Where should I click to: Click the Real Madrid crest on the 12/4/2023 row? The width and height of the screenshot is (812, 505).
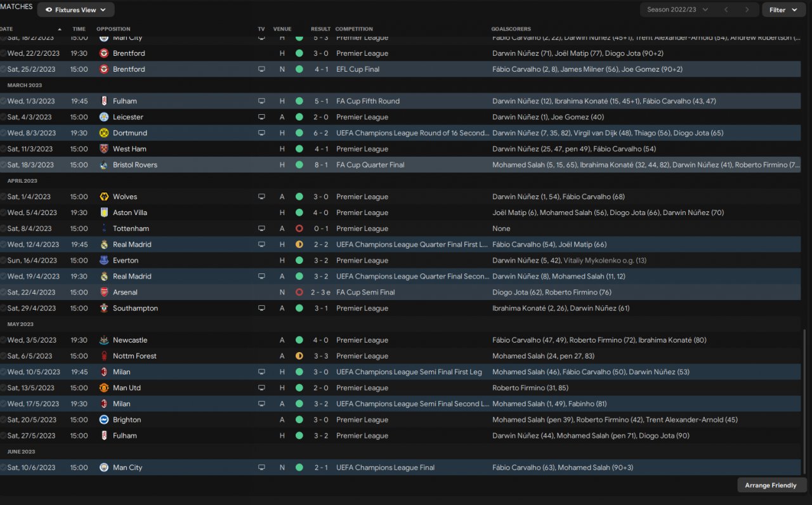click(x=104, y=244)
